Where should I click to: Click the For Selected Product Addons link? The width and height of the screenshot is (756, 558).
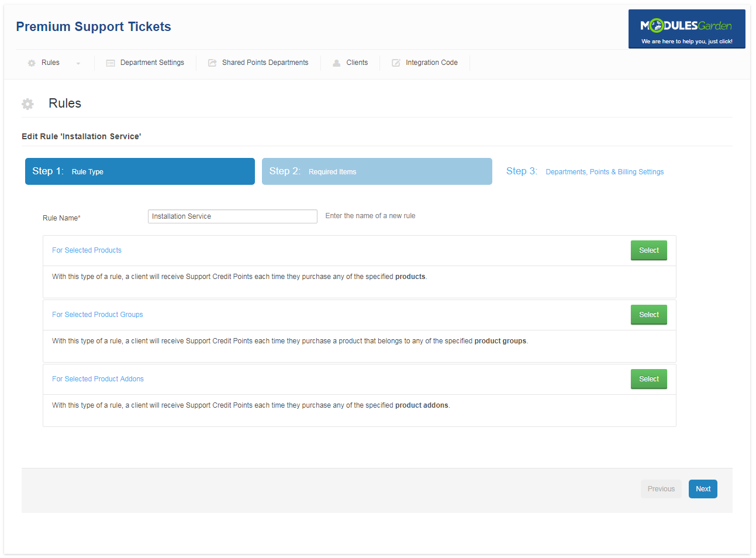(98, 379)
